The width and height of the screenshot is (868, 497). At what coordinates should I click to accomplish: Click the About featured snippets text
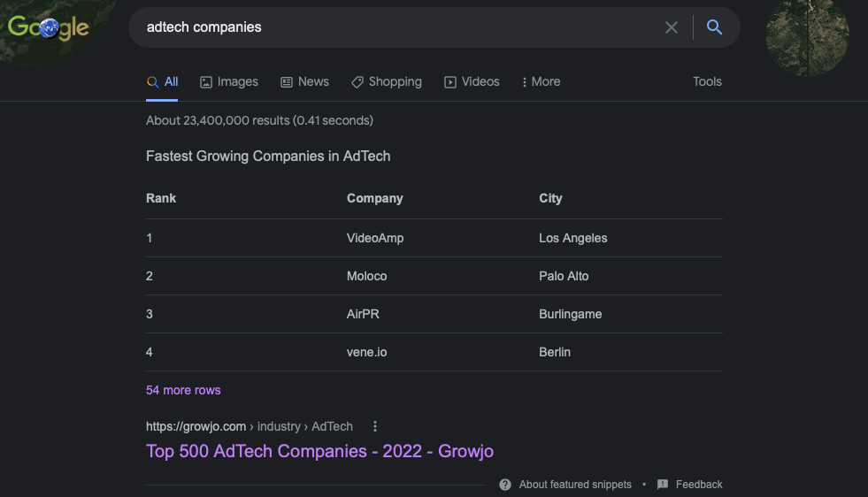tap(575, 485)
